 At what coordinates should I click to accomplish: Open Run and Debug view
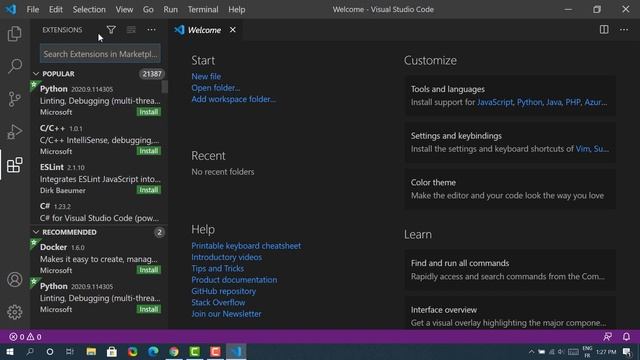click(15, 132)
